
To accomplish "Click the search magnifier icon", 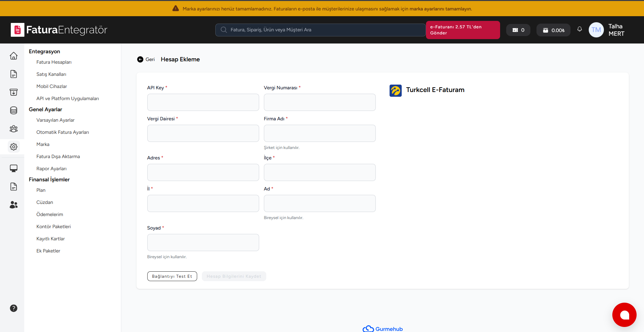I will point(223,30).
